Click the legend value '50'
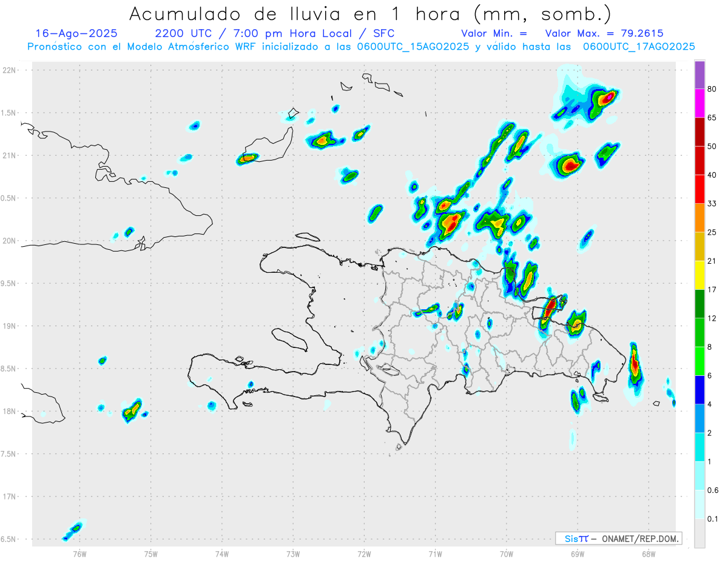The image size is (728, 562). coord(712,147)
